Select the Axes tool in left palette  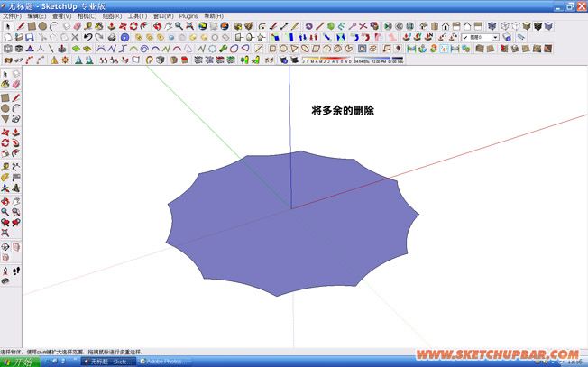[x=5, y=188]
